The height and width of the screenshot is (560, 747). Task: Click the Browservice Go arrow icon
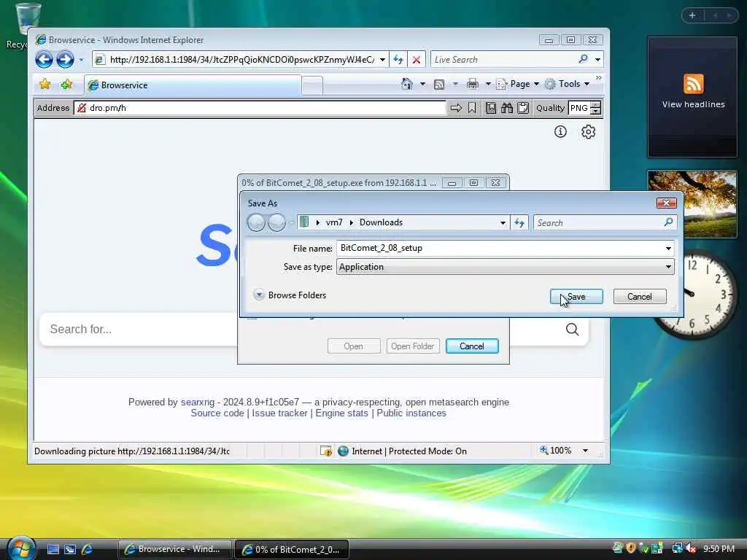pyautogui.click(x=456, y=108)
